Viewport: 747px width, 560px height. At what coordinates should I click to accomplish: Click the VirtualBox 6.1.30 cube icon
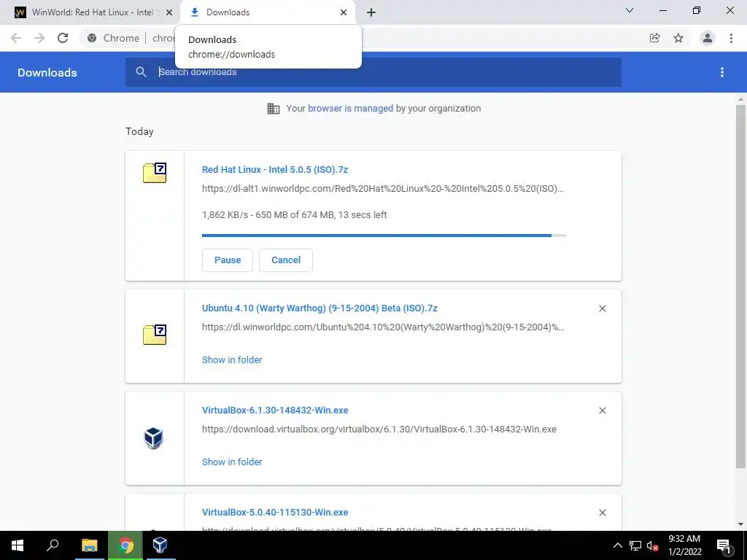153,438
